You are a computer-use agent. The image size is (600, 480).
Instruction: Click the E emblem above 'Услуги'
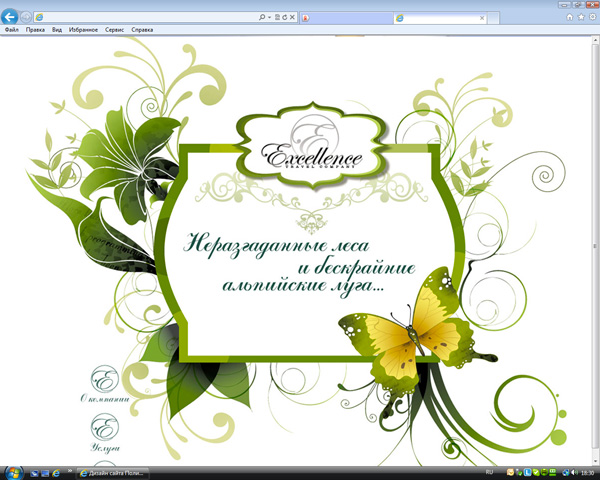(105, 427)
